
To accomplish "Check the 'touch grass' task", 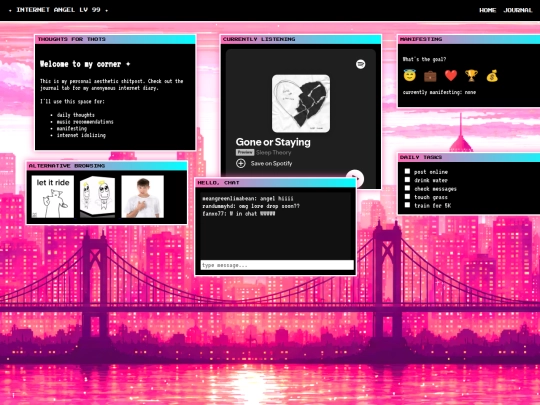I will (x=407, y=197).
